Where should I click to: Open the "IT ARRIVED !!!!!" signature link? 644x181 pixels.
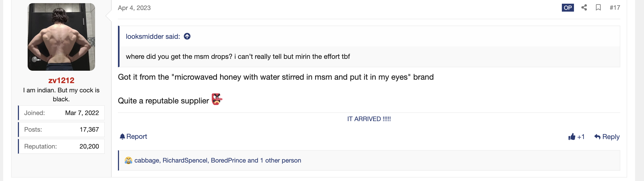coord(369,119)
